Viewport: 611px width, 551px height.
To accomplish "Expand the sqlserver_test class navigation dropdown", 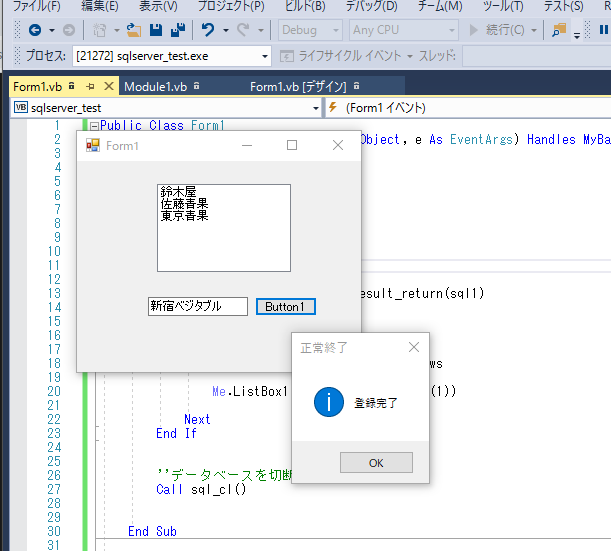I will [316, 107].
